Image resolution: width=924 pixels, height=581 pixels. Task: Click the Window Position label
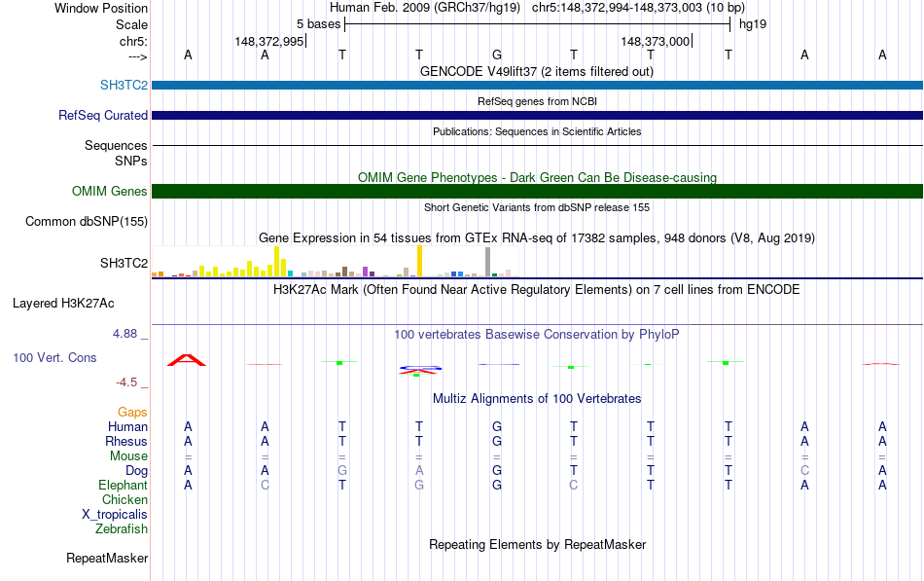click(101, 8)
